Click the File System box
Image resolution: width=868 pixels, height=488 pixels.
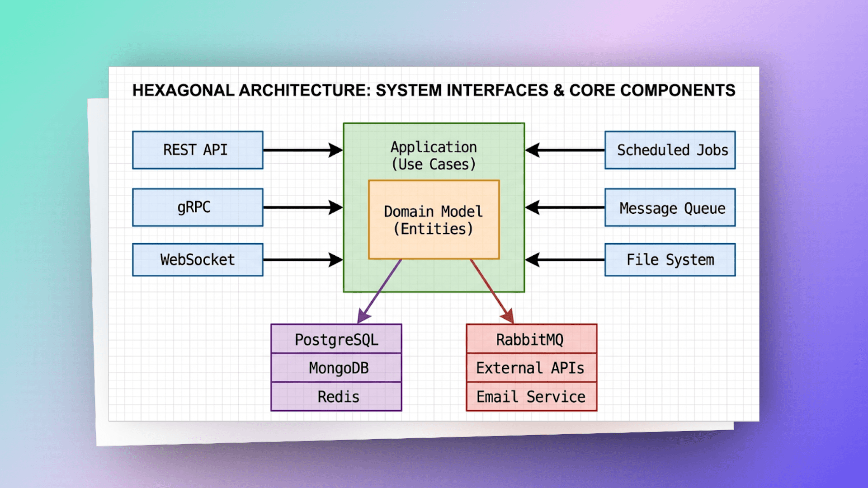click(x=670, y=260)
